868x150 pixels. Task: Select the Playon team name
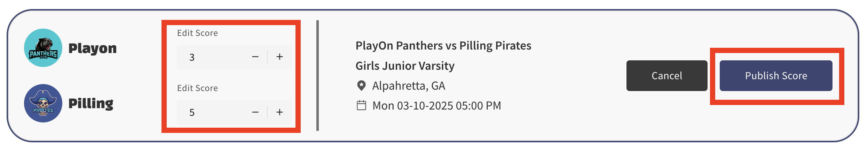93,48
